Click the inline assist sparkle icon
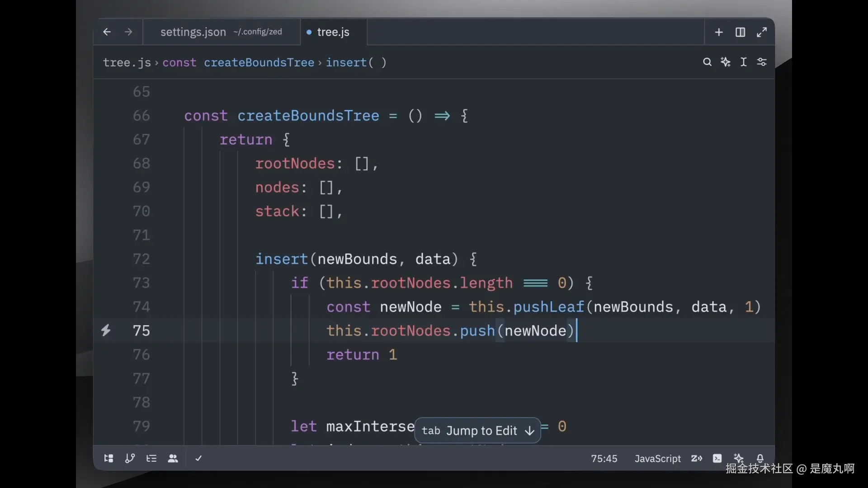The height and width of the screenshot is (488, 868). 726,62
